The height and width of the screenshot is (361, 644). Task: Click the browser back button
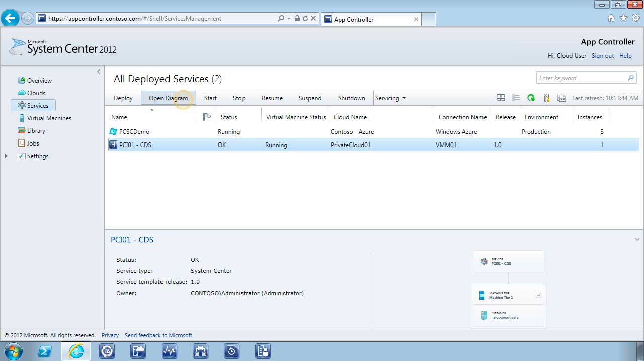tap(10, 18)
